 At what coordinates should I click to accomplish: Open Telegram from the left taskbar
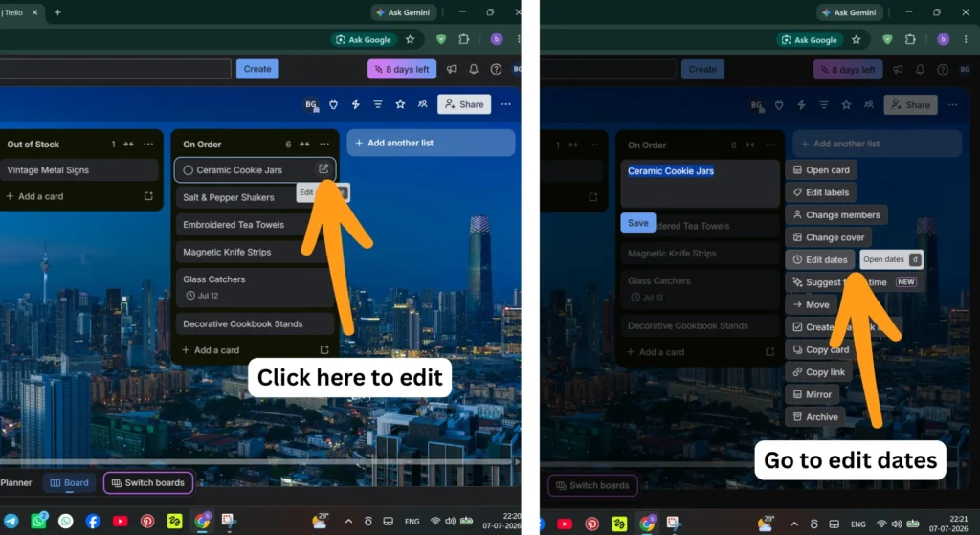pos(11,522)
